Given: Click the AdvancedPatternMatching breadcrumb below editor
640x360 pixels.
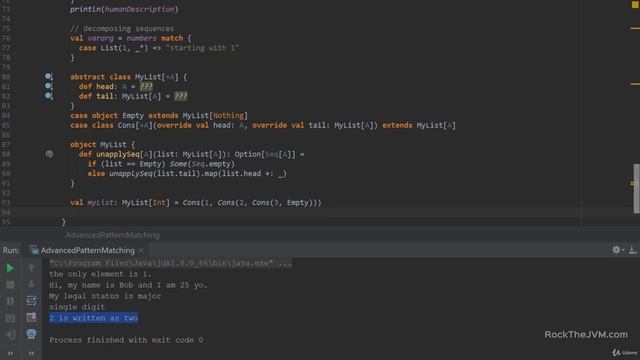Looking at the screenshot, I should [113, 235].
